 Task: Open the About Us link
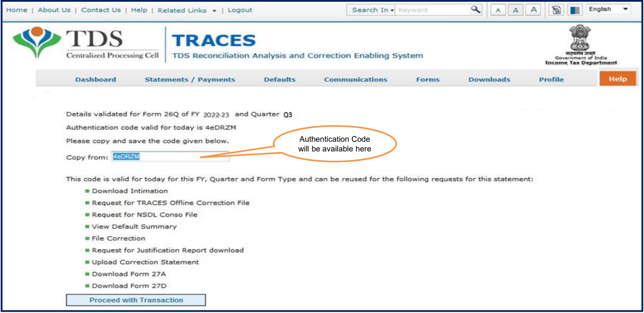54,10
